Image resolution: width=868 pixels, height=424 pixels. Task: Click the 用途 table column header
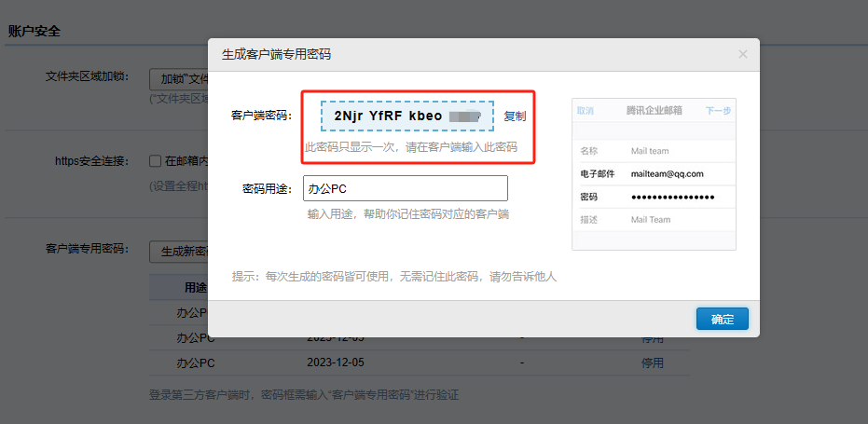196,288
